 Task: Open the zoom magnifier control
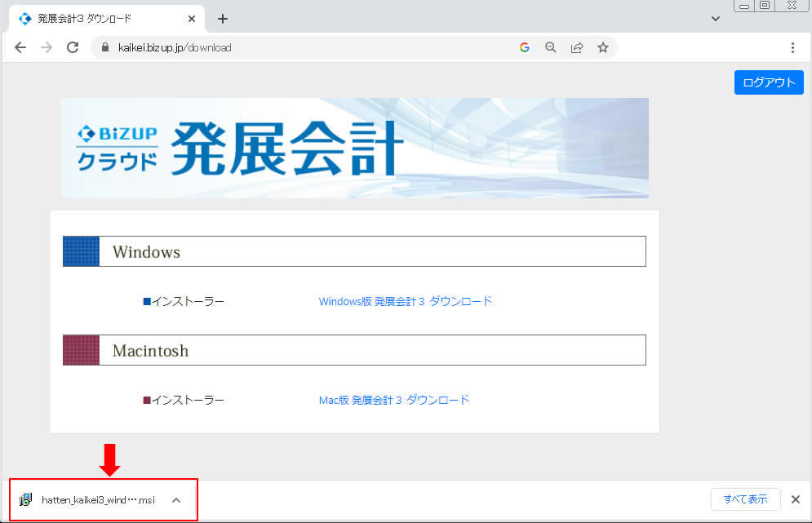(551, 47)
